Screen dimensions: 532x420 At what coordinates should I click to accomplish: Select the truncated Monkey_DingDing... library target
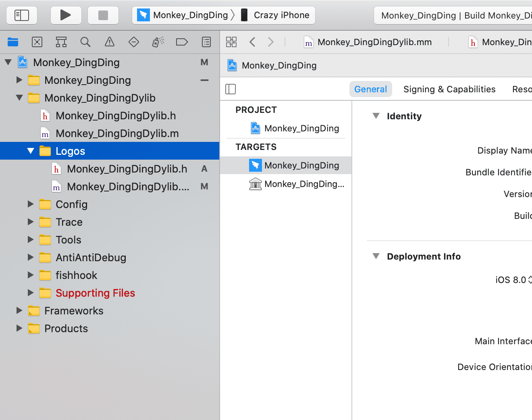pyautogui.click(x=286, y=184)
